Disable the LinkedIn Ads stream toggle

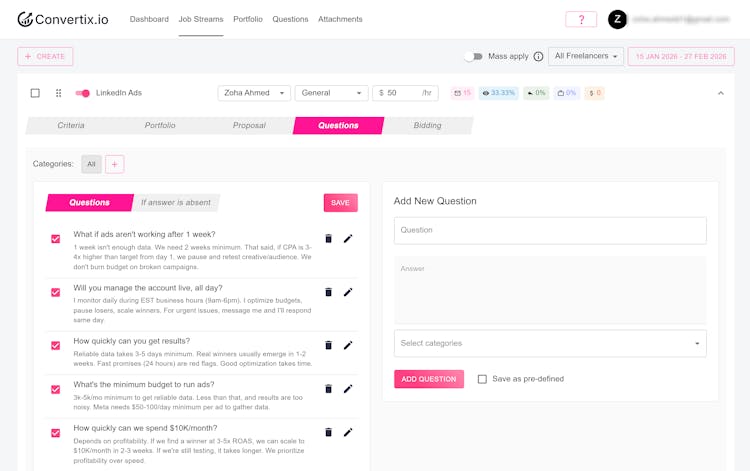click(x=83, y=93)
